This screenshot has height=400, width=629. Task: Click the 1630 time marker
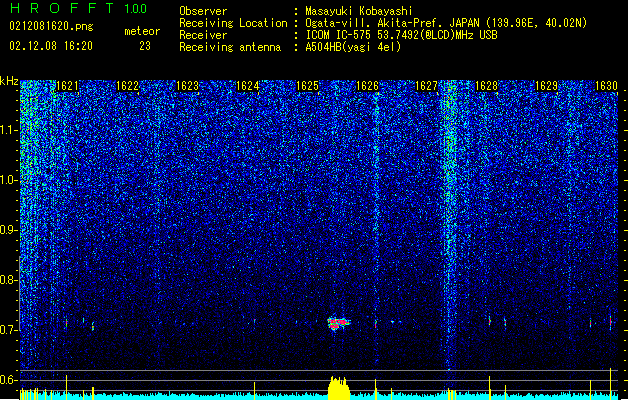(606, 86)
